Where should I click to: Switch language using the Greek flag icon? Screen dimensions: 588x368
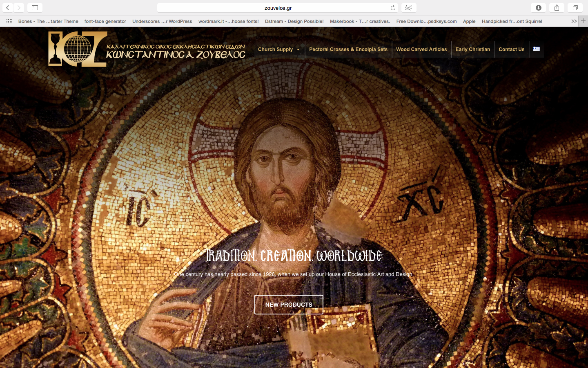[537, 49]
